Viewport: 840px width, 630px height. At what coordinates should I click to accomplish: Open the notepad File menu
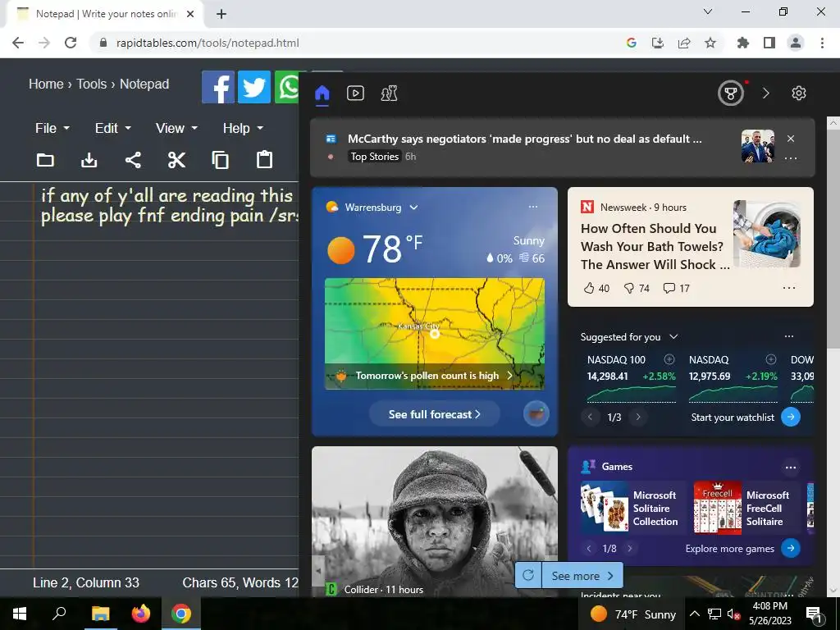tap(52, 128)
